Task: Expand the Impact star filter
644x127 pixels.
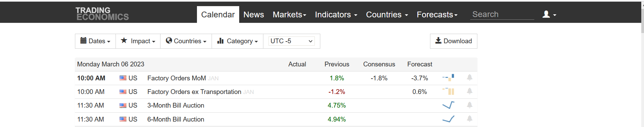Action: pos(138,41)
